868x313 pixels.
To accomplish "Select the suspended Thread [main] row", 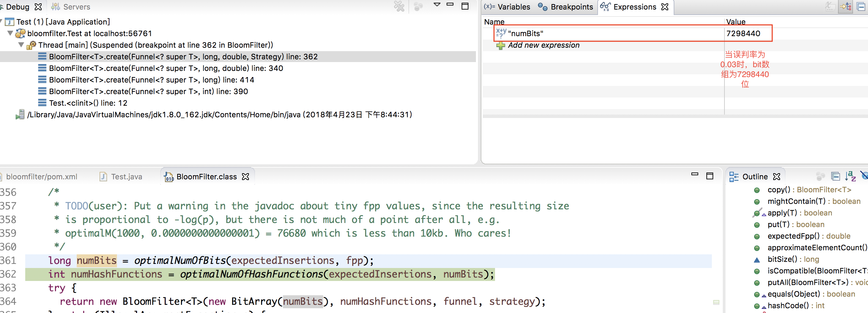I will [x=156, y=45].
